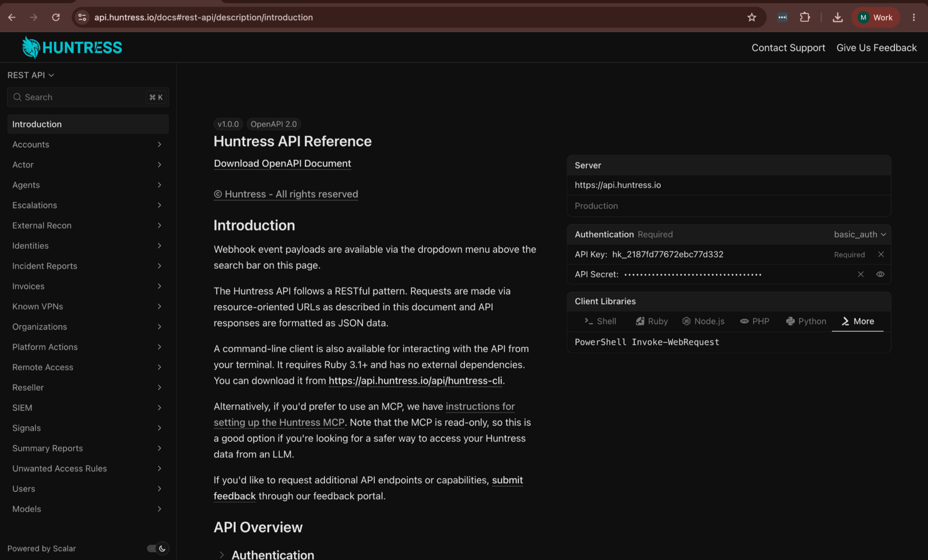
Task: Open the More client libraries tab
Action: click(x=857, y=321)
